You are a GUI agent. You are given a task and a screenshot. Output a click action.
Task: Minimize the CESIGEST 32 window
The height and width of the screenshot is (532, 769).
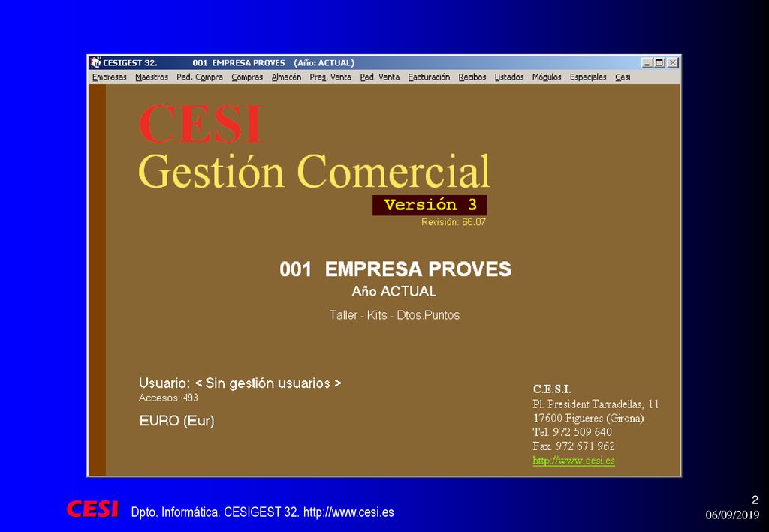coord(647,63)
